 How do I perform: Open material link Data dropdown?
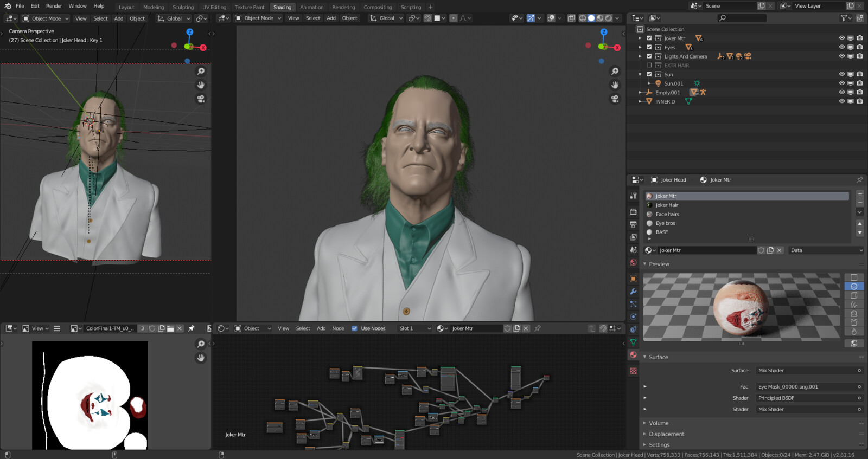(826, 250)
